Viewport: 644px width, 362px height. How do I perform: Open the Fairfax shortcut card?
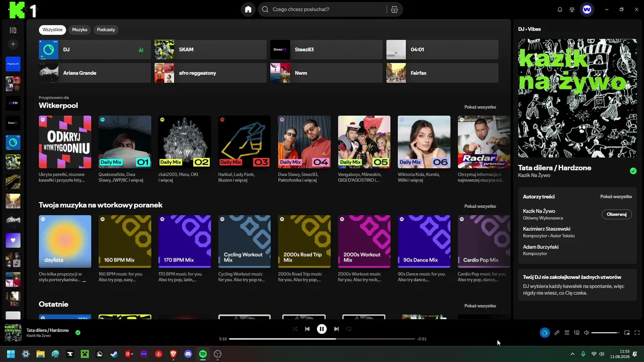click(442, 73)
